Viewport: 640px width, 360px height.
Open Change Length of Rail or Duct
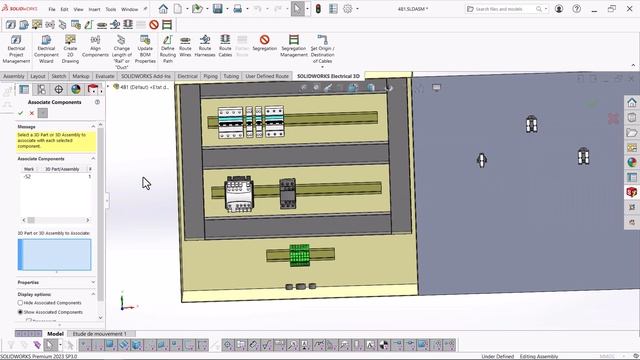pyautogui.click(x=122, y=52)
